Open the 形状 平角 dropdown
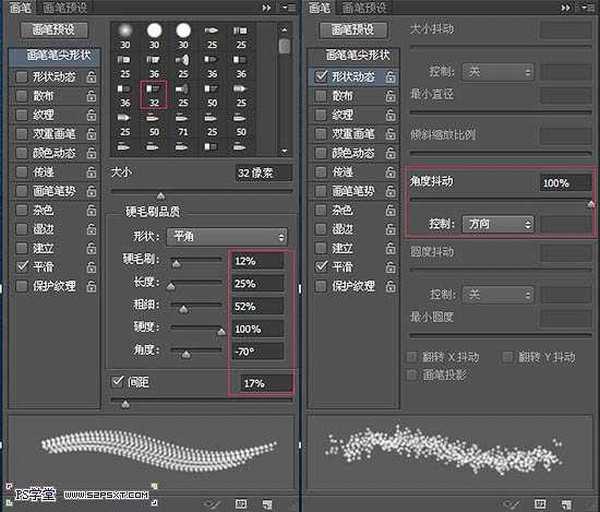This screenshot has width=600, height=512. (x=226, y=237)
